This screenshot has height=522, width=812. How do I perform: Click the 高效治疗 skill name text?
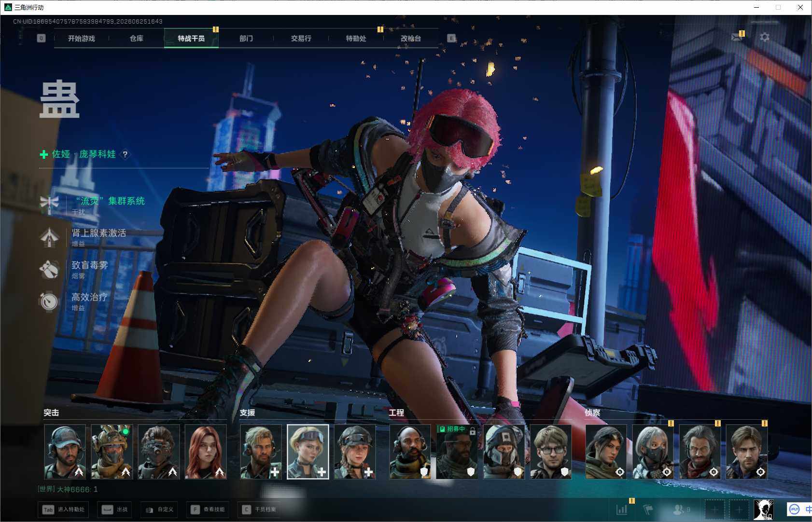[x=90, y=297]
